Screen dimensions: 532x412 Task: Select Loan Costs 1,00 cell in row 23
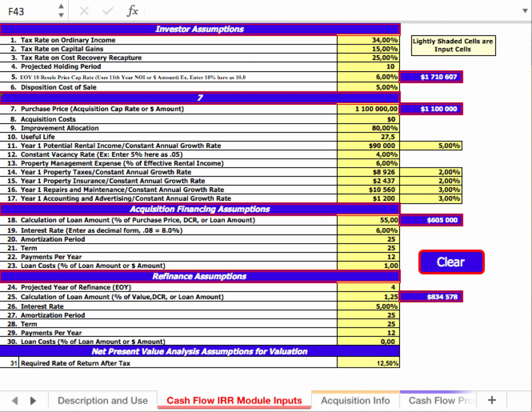tap(368, 265)
